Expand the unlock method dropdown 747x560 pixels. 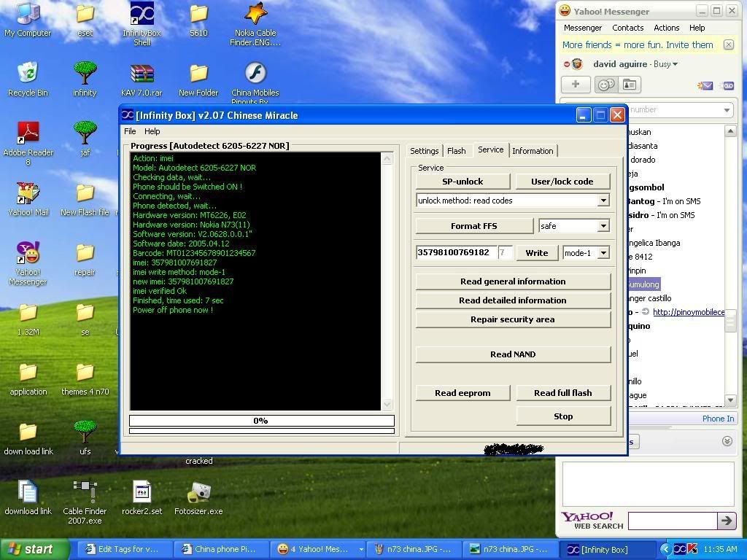(603, 201)
